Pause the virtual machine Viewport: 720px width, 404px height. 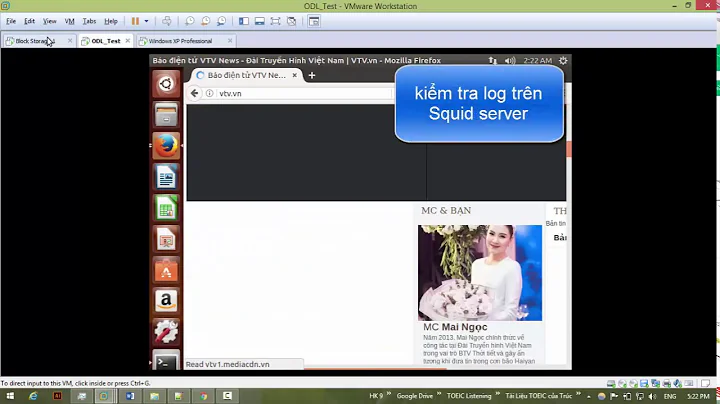coord(135,21)
